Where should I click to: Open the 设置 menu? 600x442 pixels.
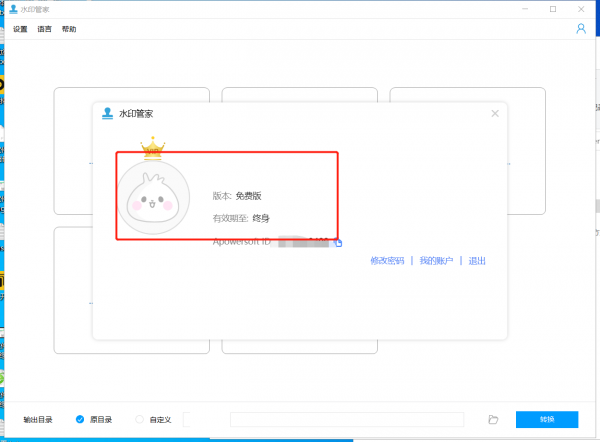tap(20, 29)
